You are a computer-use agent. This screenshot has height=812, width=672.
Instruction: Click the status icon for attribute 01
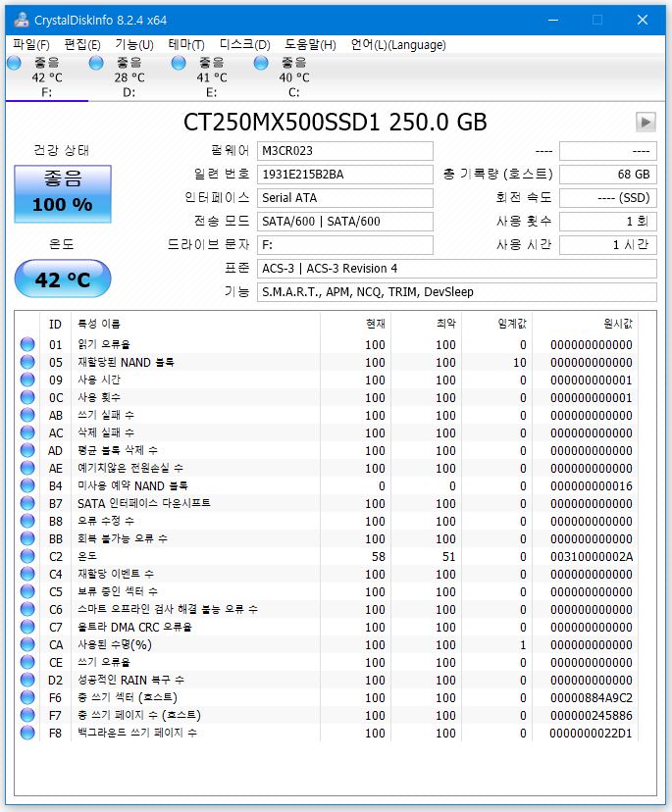click(27, 344)
